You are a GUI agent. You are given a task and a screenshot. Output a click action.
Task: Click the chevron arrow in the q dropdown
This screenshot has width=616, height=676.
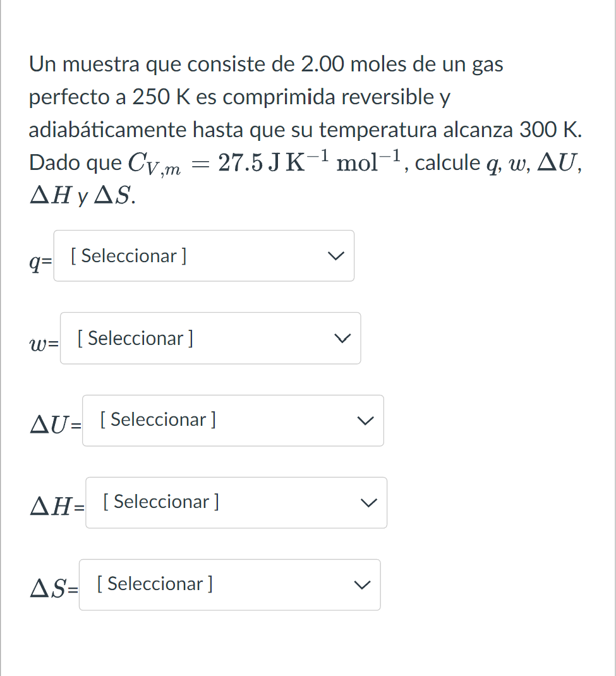[336, 256]
